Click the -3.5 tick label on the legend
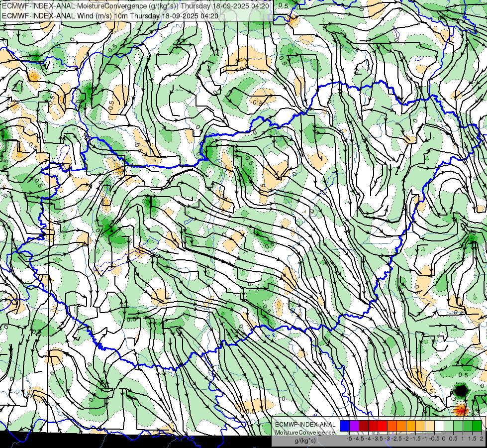487x448 pixels. tap(378, 439)
